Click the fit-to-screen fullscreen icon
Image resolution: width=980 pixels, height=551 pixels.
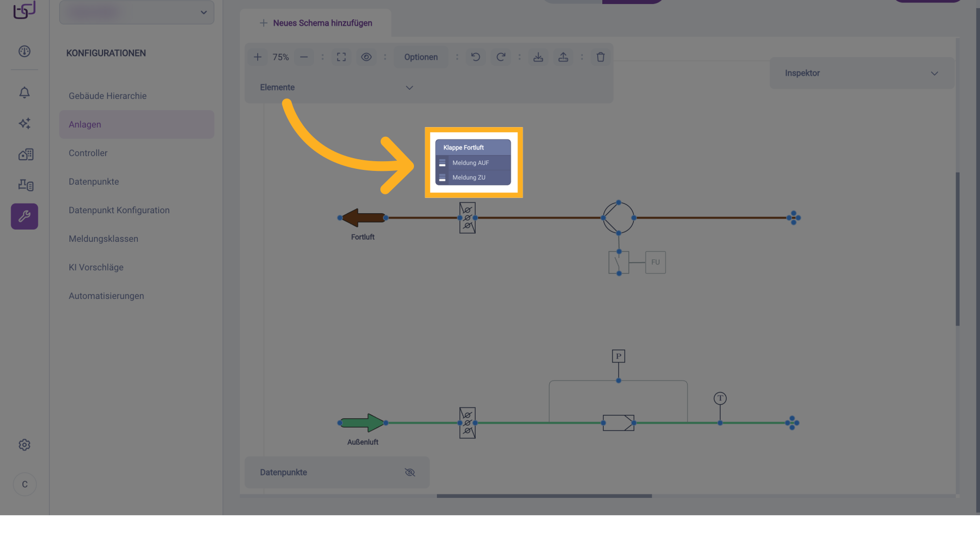(341, 57)
